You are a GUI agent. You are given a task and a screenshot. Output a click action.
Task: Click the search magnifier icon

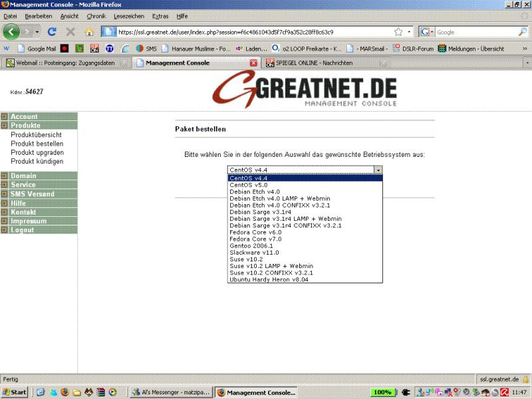[522, 31]
